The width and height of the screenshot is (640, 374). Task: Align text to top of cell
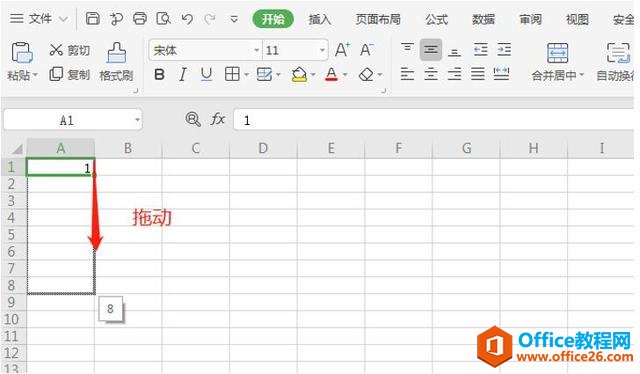coord(407,49)
